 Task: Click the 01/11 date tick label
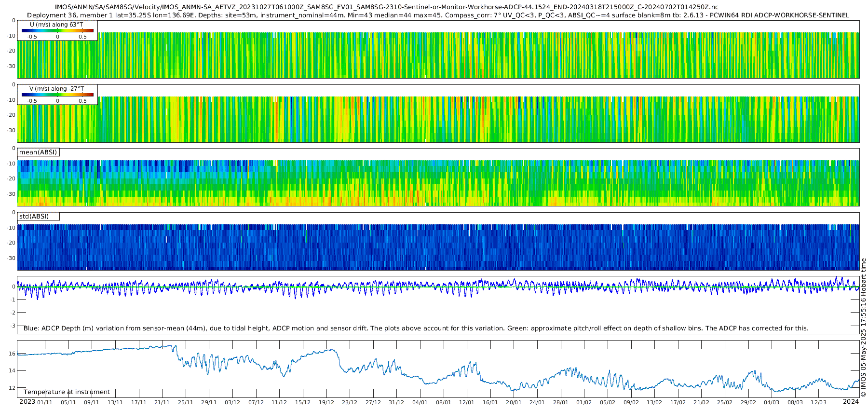[x=45, y=402]
